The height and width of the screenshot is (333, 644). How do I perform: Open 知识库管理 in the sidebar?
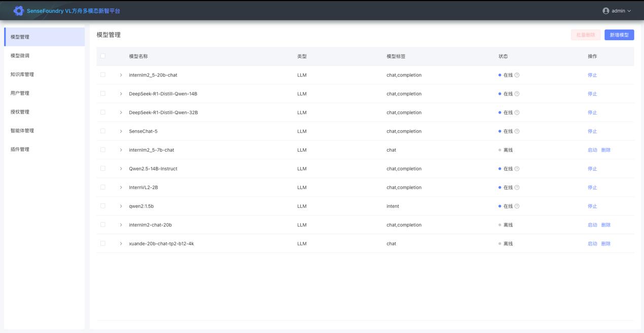(x=22, y=75)
